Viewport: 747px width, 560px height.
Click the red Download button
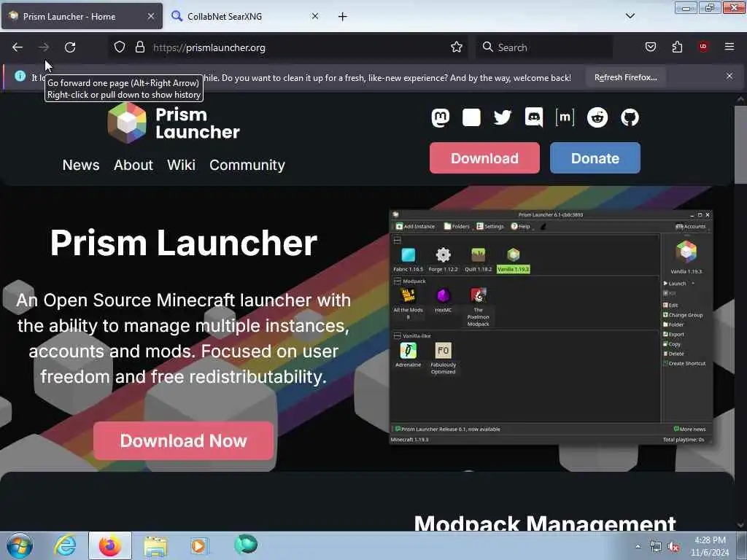pos(484,157)
